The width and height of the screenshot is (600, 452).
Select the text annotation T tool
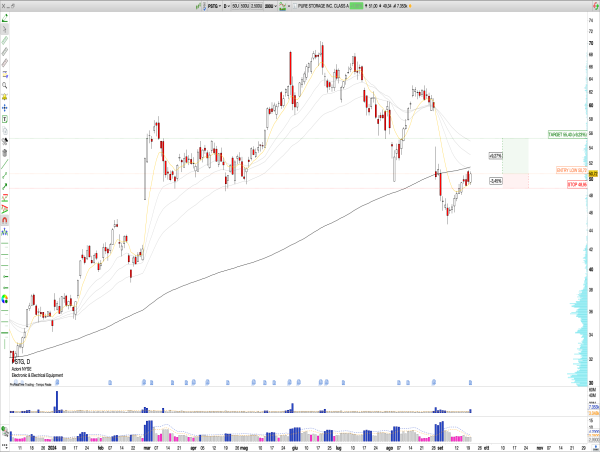[5, 119]
